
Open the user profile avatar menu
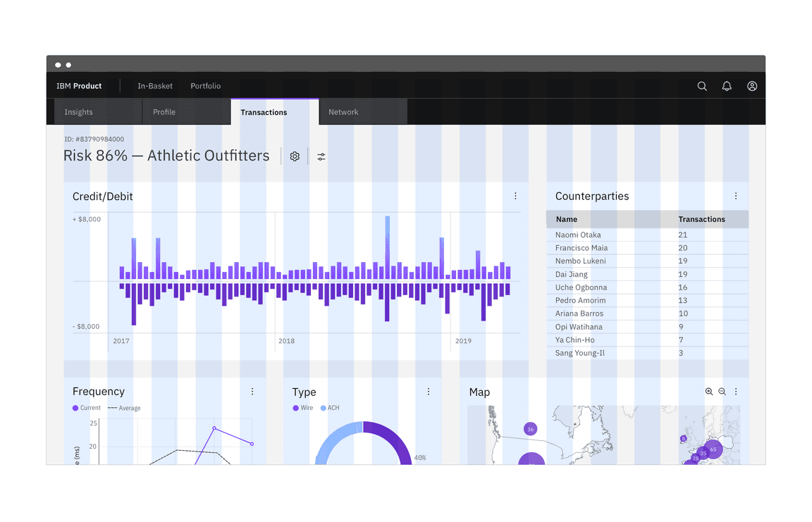[752, 86]
